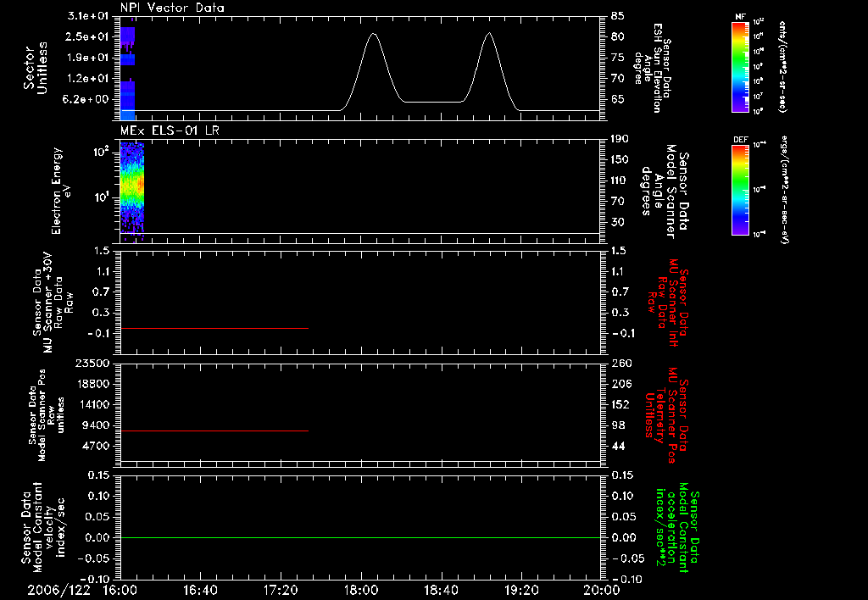Click the 152 Telemetry tick label
Screen dimensions: 868x600
click(x=620, y=404)
